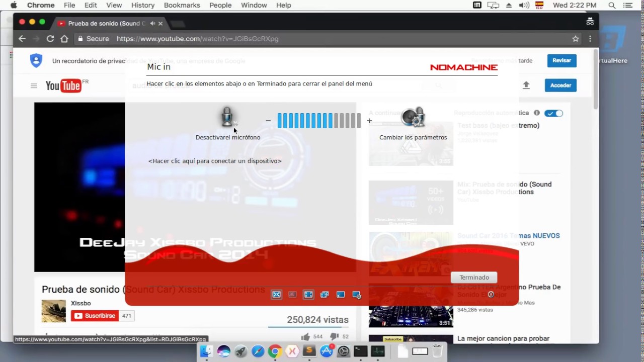This screenshot has height=362, width=644.
Task: Click the Revisar privacy button
Action: coord(561,60)
